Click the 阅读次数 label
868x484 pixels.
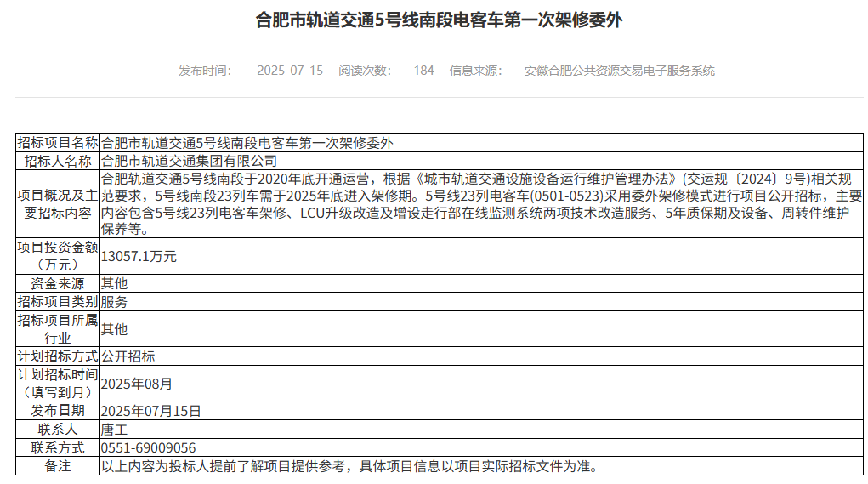pyautogui.click(x=365, y=71)
